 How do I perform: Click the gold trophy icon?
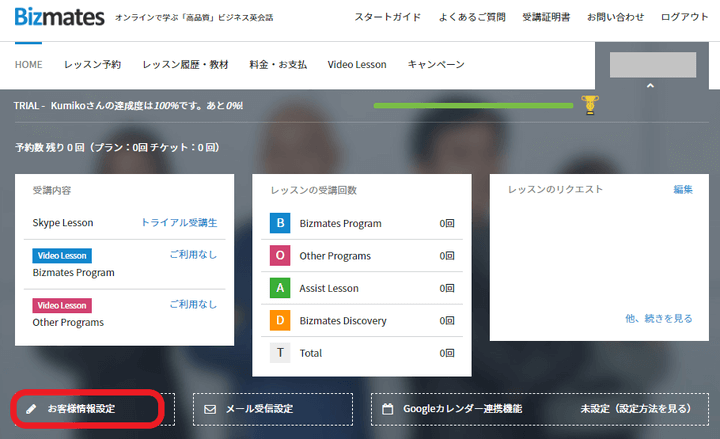tap(590, 105)
